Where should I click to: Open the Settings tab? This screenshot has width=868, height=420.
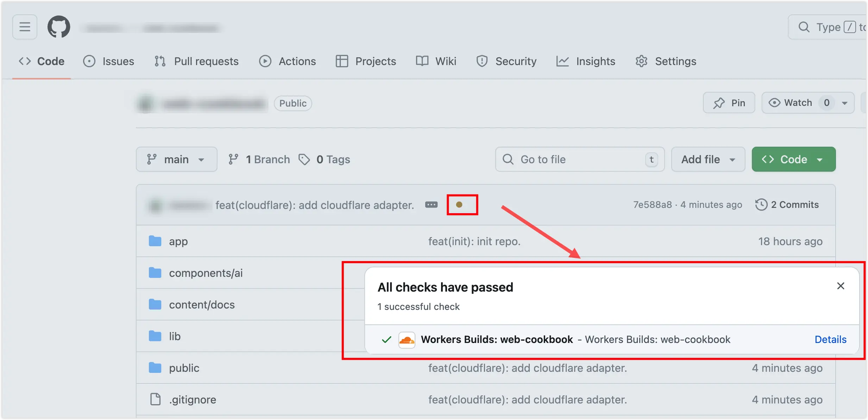(666, 61)
